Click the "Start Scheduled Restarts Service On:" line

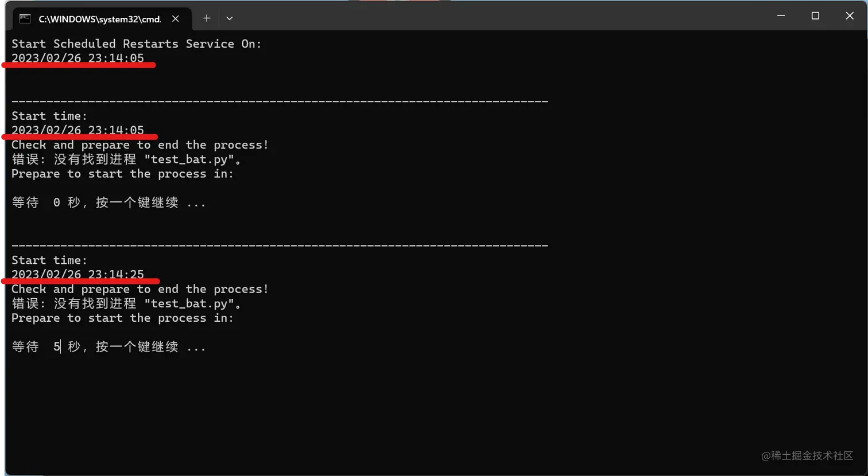coord(136,44)
